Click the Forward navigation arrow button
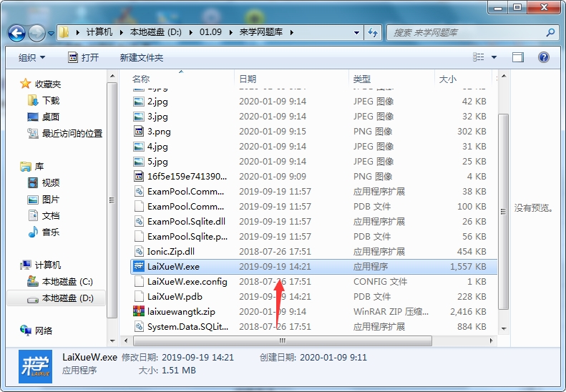This screenshot has width=566, height=392. (x=36, y=33)
